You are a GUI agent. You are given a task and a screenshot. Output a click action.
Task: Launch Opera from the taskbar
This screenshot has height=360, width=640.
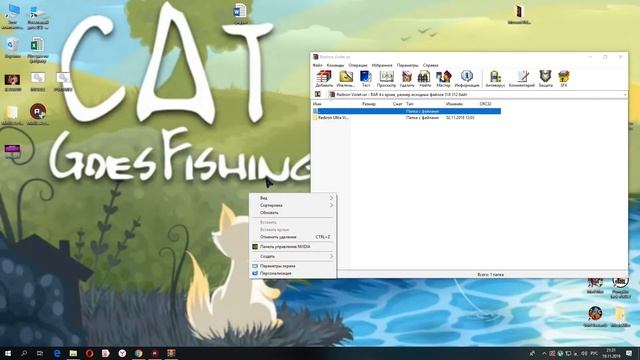(89, 353)
